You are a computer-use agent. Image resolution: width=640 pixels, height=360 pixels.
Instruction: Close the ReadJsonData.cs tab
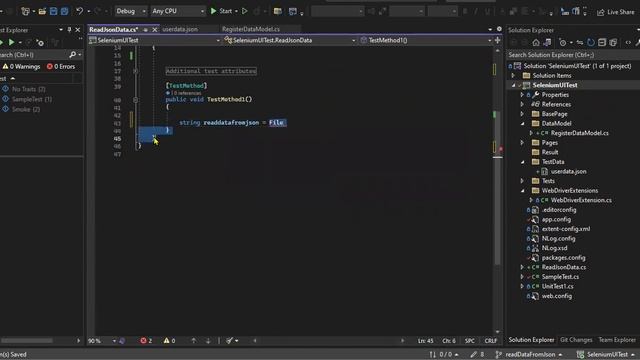(155, 30)
